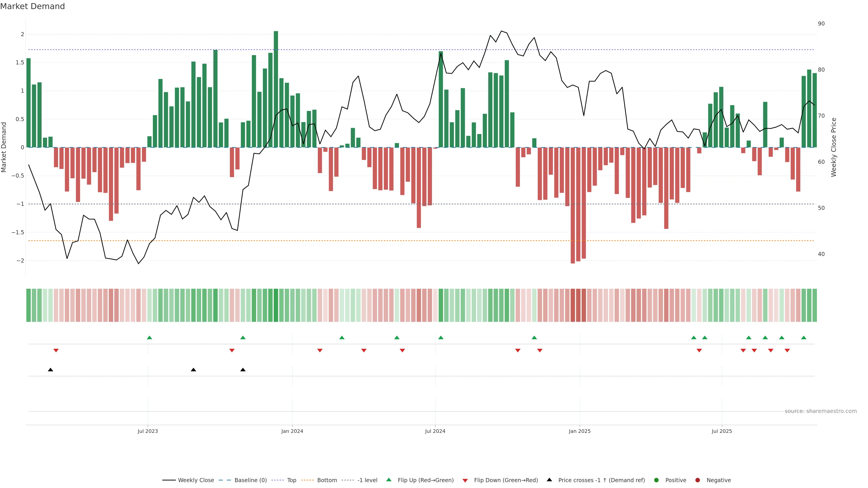Click the Jul 2024 x-axis label
This screenshot has height=488, width=868.
(435, 431)
